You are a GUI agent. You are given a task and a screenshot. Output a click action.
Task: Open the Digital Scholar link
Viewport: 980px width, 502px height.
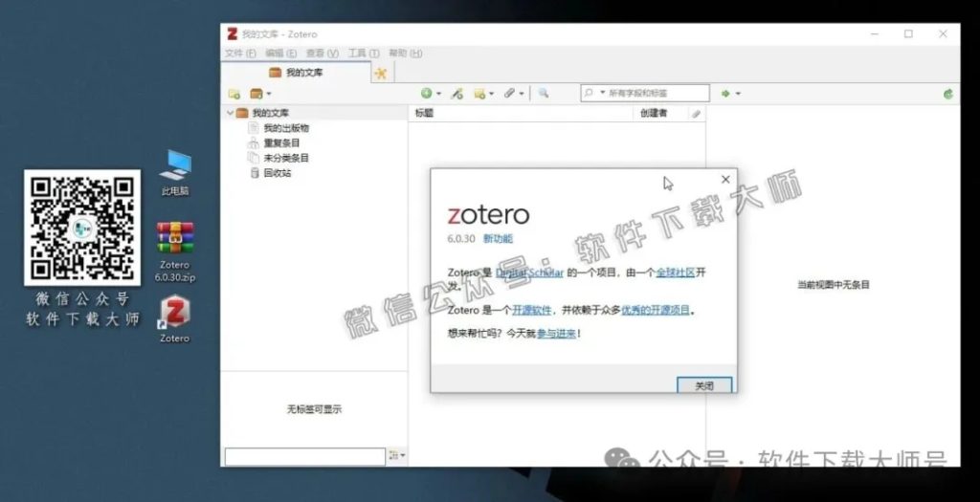pyautogui.click(x=530, y=273)
